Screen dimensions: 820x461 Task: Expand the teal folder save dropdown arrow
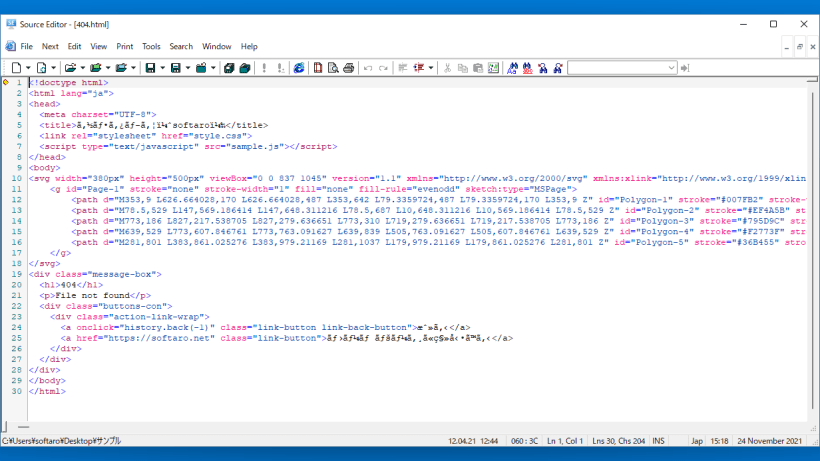tap(213, 68)
